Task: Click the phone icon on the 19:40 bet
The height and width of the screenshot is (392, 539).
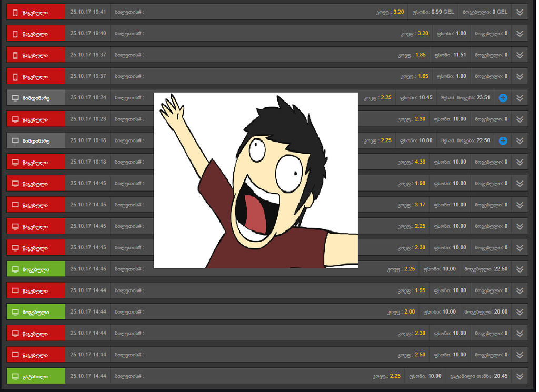Action: 15,34
